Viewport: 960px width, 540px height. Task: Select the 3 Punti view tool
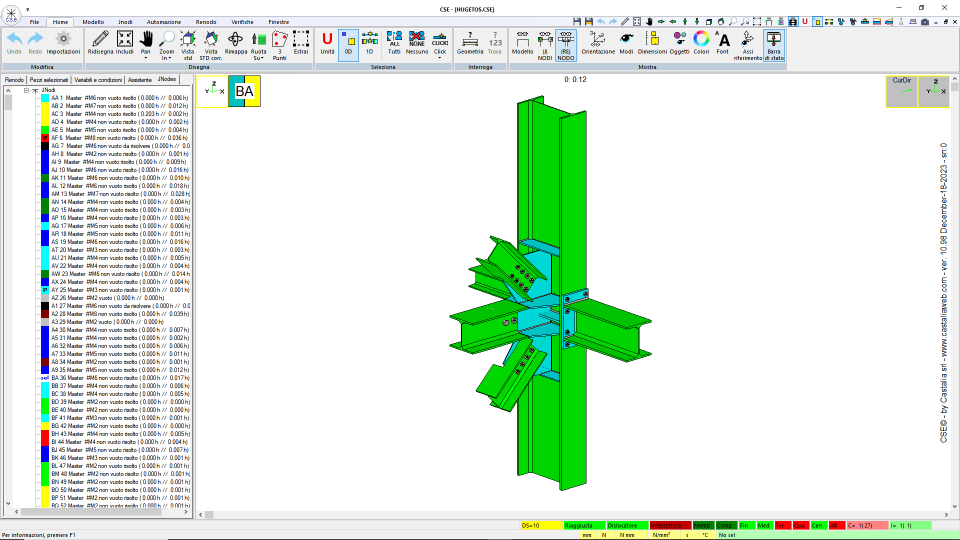click(280, 45)
